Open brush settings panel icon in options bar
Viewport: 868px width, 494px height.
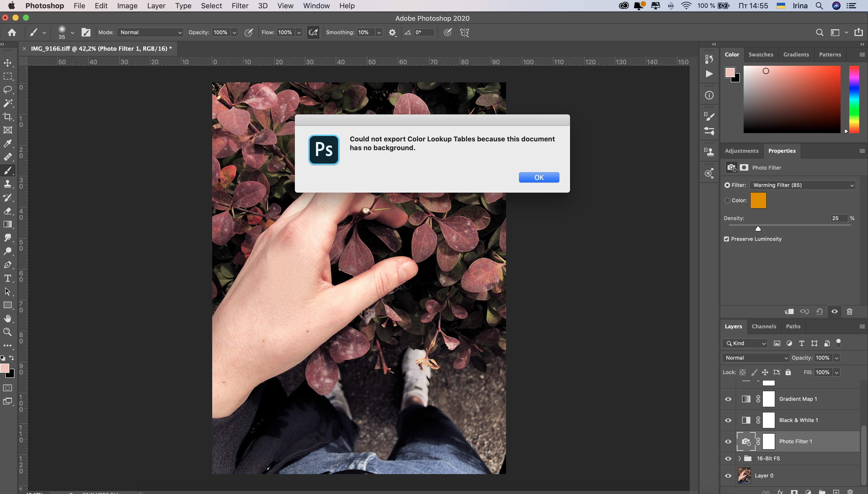86,32
